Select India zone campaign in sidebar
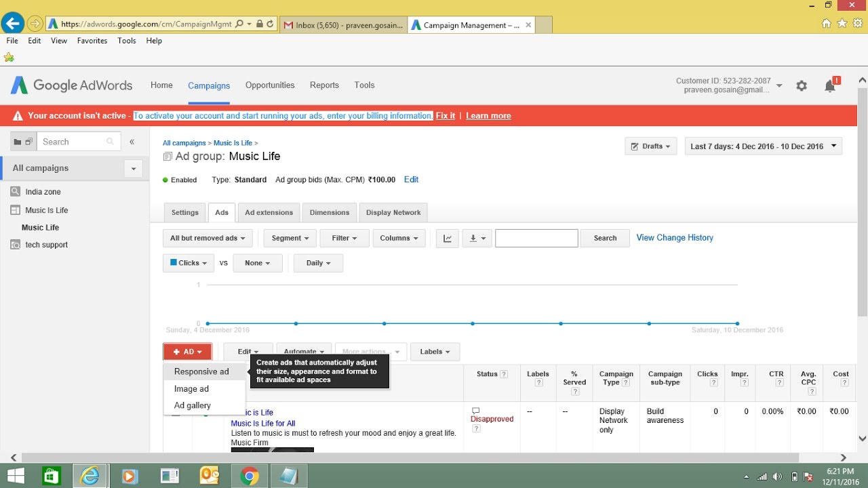The height and width of the screenshot is (488, 868). point(43,192)
